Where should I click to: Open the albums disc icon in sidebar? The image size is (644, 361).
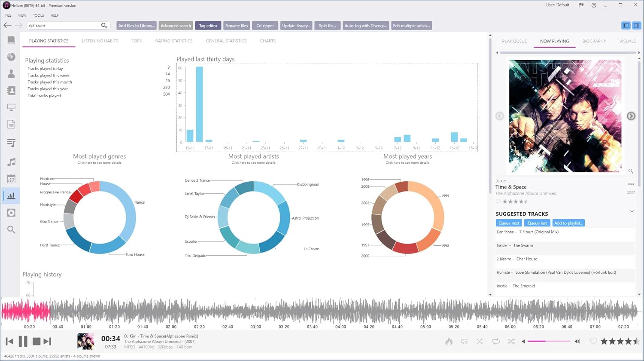pos(11,57)
